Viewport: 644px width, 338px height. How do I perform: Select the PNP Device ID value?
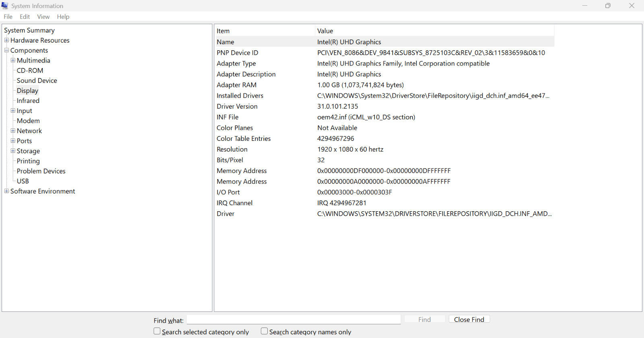(x=431, y=53)
